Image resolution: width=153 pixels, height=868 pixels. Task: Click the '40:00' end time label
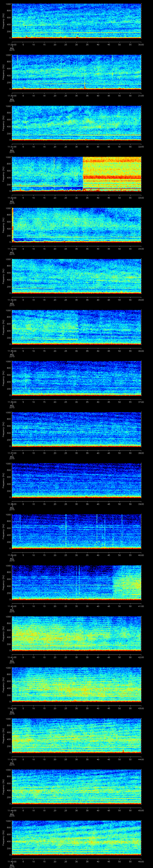click(141, 555)
